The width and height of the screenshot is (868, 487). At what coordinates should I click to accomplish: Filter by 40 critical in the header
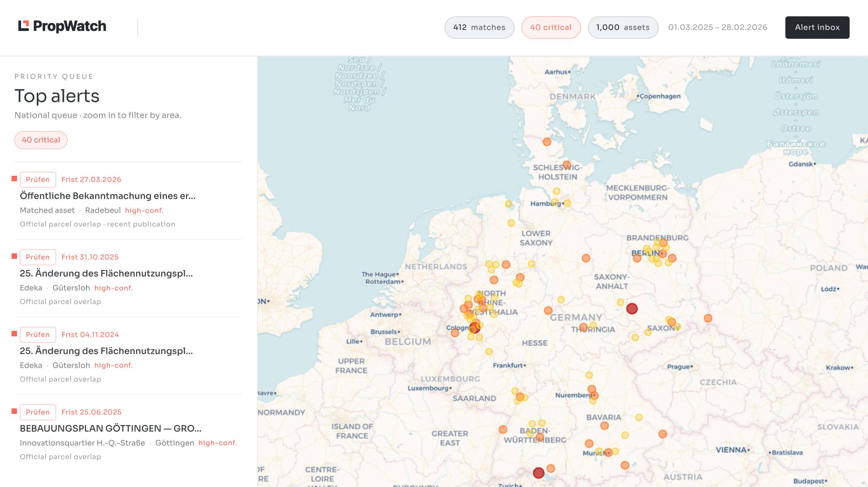[x=551, y=28]
